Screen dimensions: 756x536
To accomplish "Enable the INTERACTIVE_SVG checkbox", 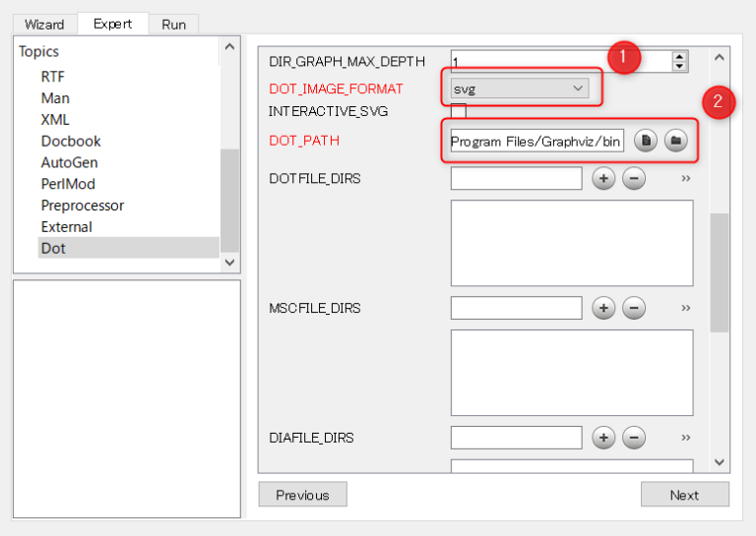I will [x=459, y=111].
